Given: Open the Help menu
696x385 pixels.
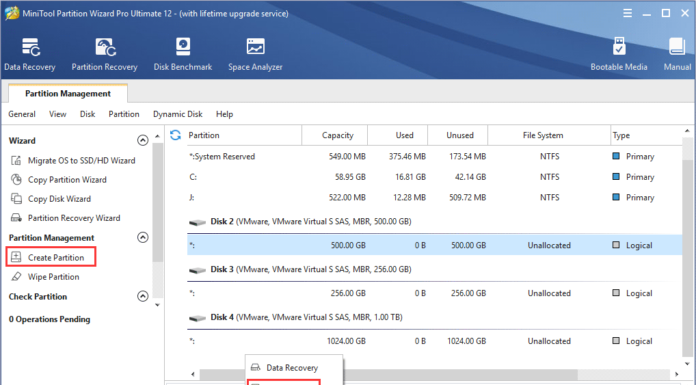Looking at the screenshot, I should 225,114.
